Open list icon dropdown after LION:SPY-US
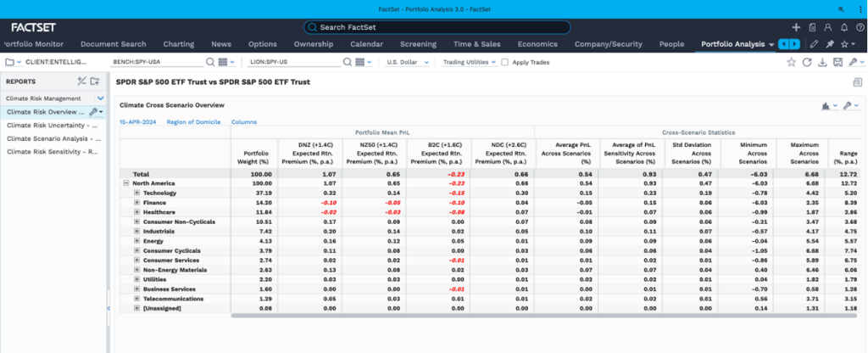Screen dimensions: 868x353 pyautogui.click(x=363, y=62)
